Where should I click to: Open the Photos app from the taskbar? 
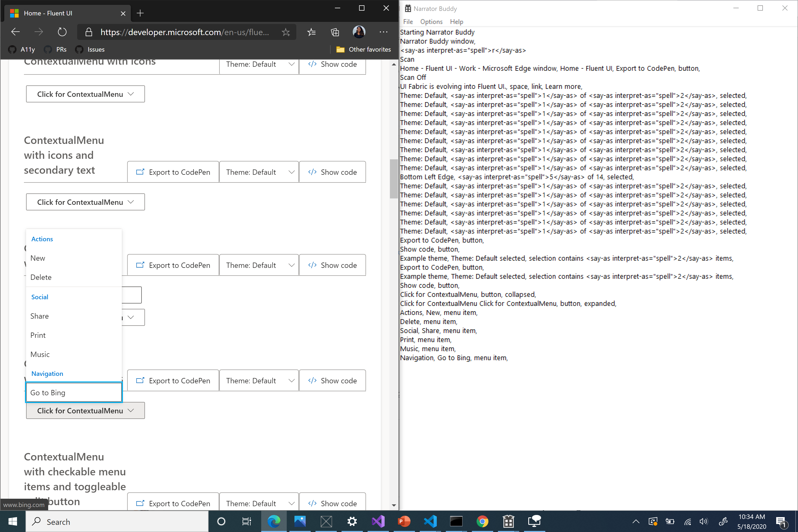[x=300, y=521]
